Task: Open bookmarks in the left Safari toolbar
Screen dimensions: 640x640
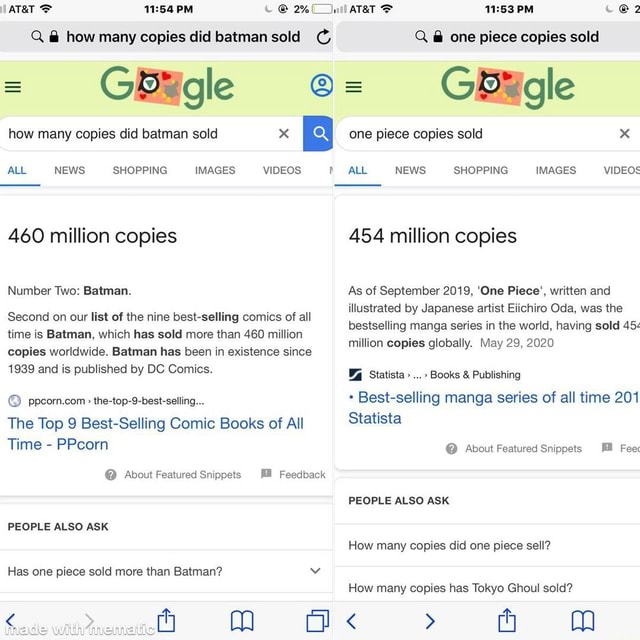Action: (242, 621)
